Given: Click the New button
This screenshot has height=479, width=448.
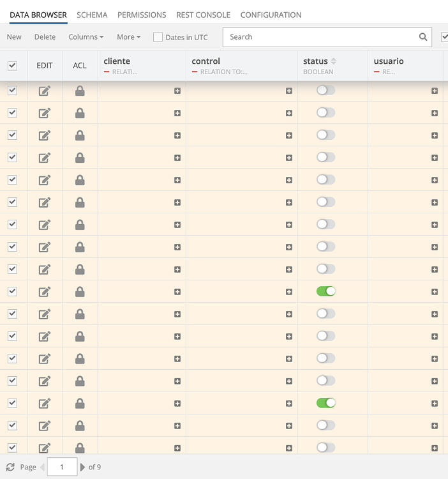Looking at the screenshot, I should click(14, 37).
